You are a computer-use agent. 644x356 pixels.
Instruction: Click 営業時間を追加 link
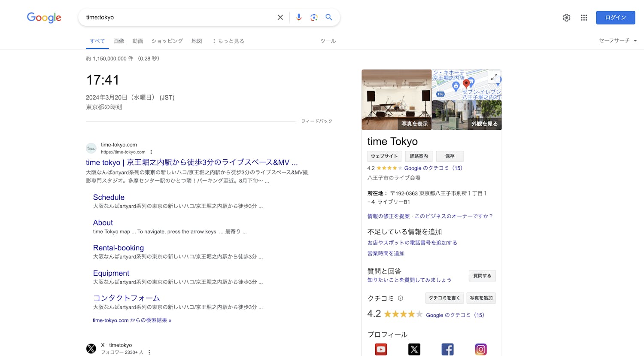(x=386, y=253)
